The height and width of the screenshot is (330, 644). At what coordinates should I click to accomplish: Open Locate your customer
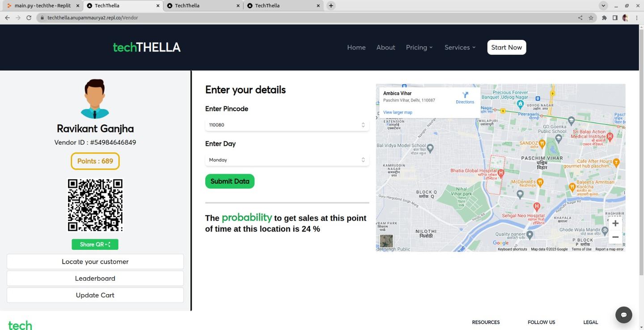pos(95,261)
